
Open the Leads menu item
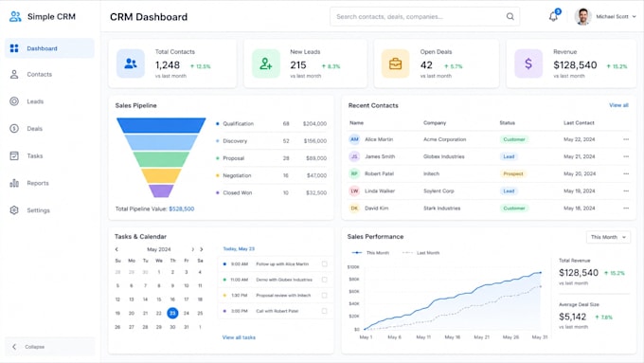pyautogui.click(x=49, y=101)
